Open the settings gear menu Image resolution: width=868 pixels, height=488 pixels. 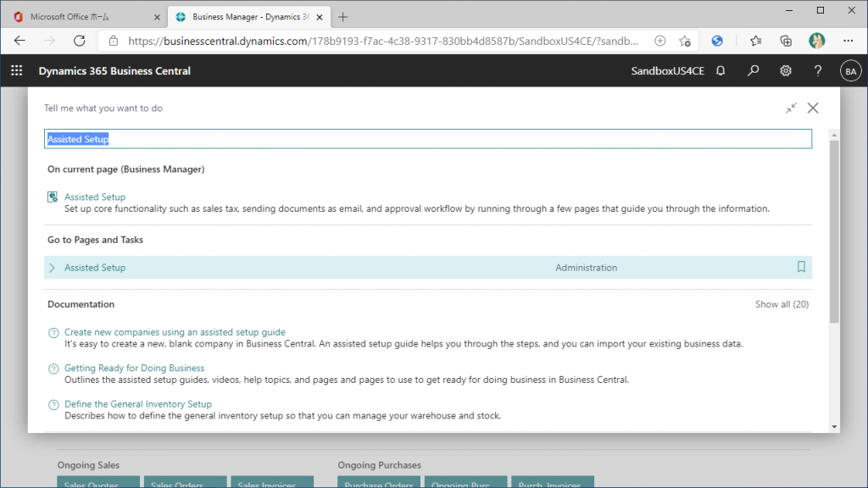[786, 71]
